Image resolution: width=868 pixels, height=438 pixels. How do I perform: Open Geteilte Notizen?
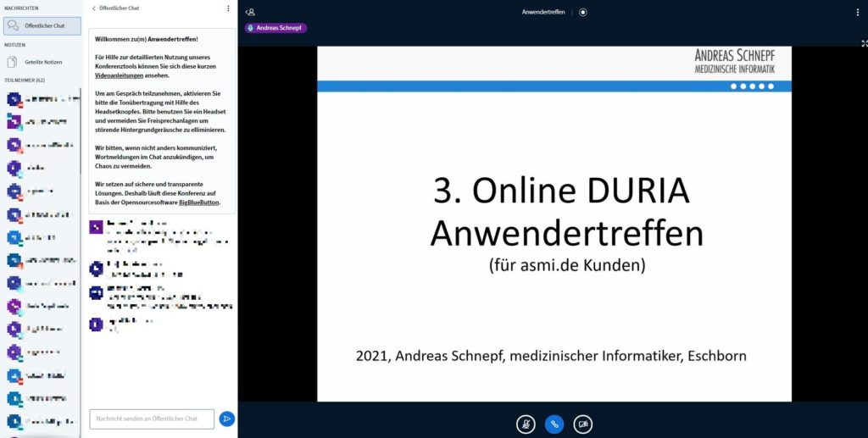(x=42, y=63)
